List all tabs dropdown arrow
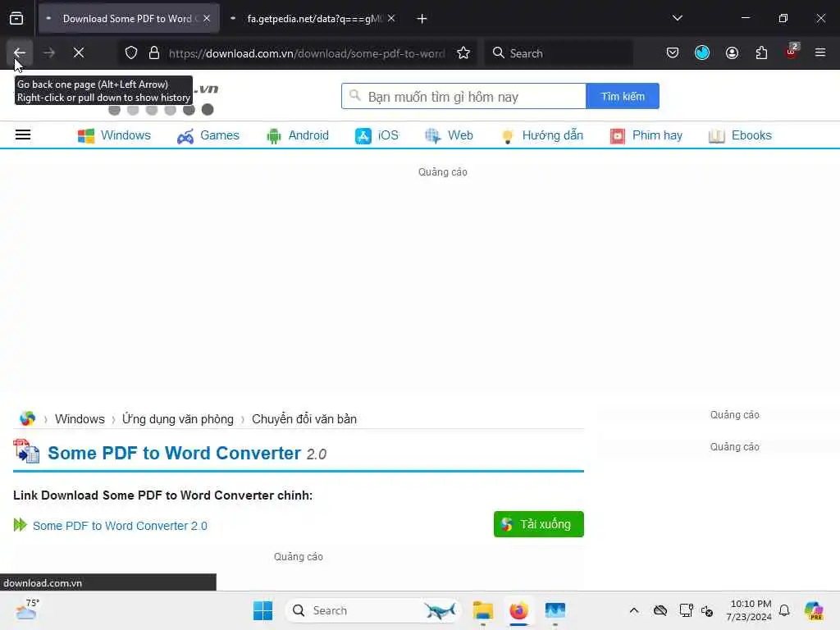Viewport: 840px width, 630px height. coord(678,18)
